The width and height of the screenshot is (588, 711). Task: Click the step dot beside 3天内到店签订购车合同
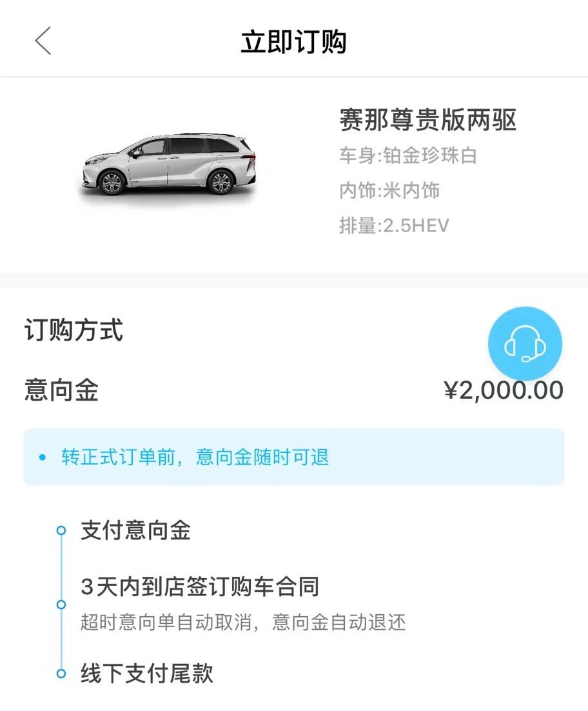pyautogui.click(x=61, y=605)
